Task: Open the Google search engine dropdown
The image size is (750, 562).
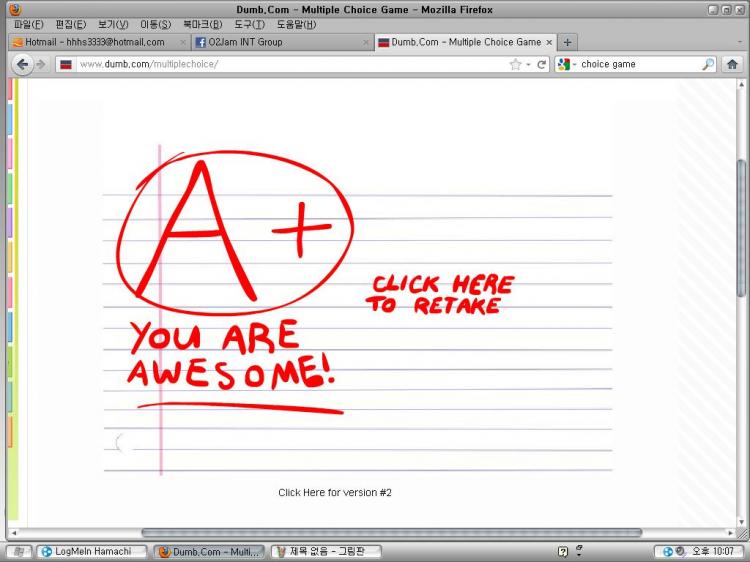Action: (x=566, y=64)
